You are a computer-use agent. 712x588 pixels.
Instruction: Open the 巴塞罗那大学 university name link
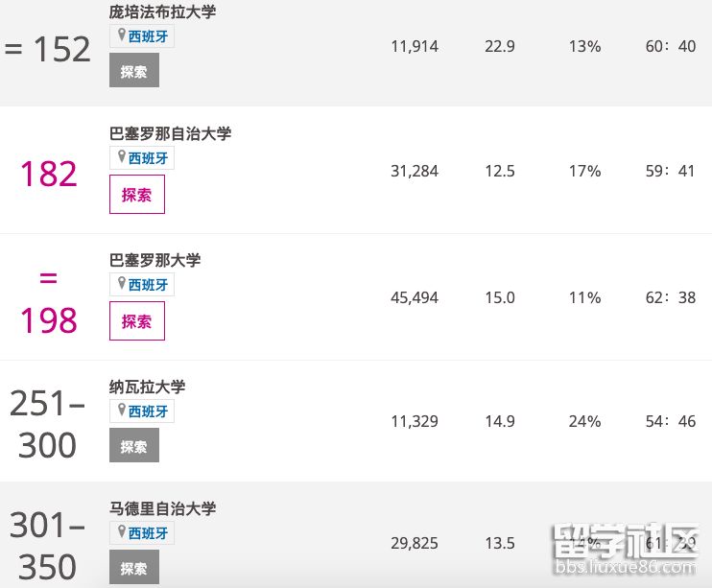pyautogui.click(x=155, y=260)
